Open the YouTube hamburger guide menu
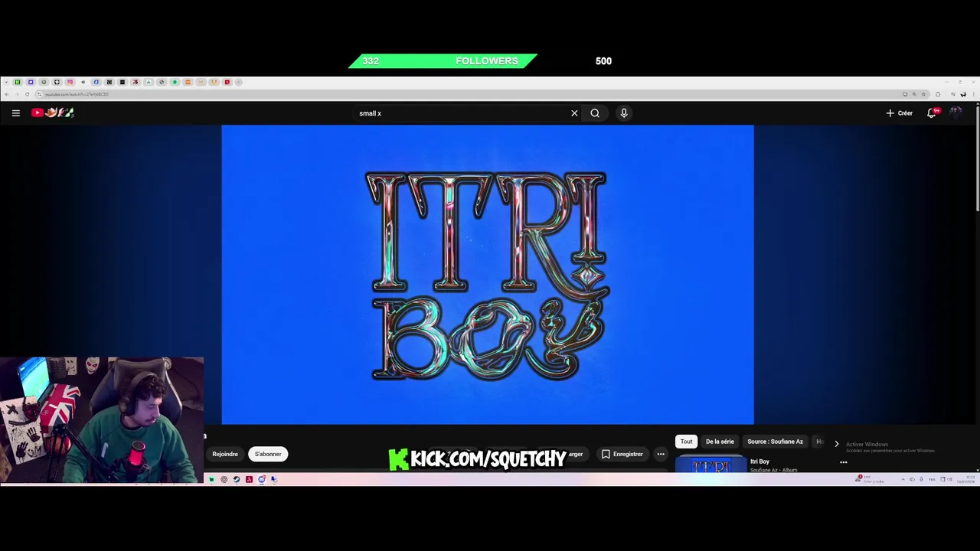Viewport: 980px width, 551px height. [15, 112]
